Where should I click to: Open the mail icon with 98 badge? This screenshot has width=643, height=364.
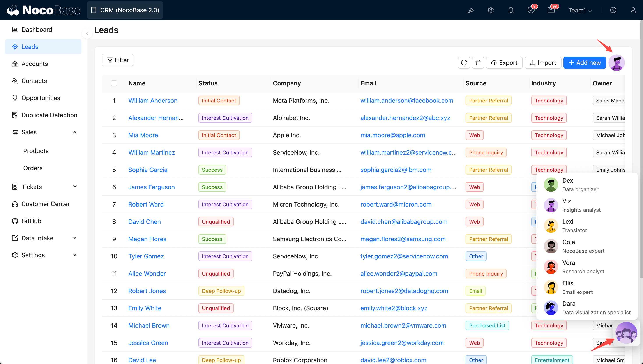point(551,10)
